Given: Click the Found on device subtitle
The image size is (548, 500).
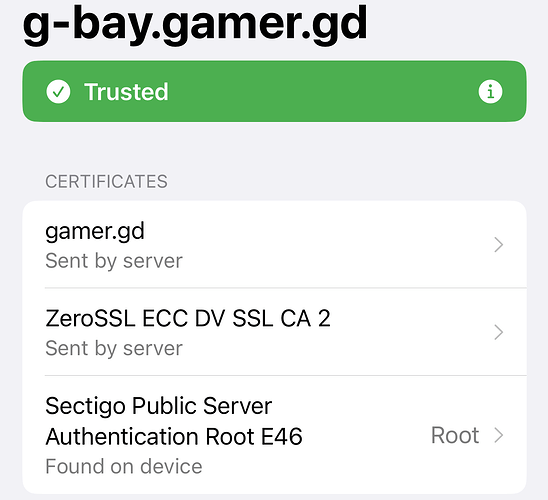Looking at the screenshot, I should pos(124,466).
